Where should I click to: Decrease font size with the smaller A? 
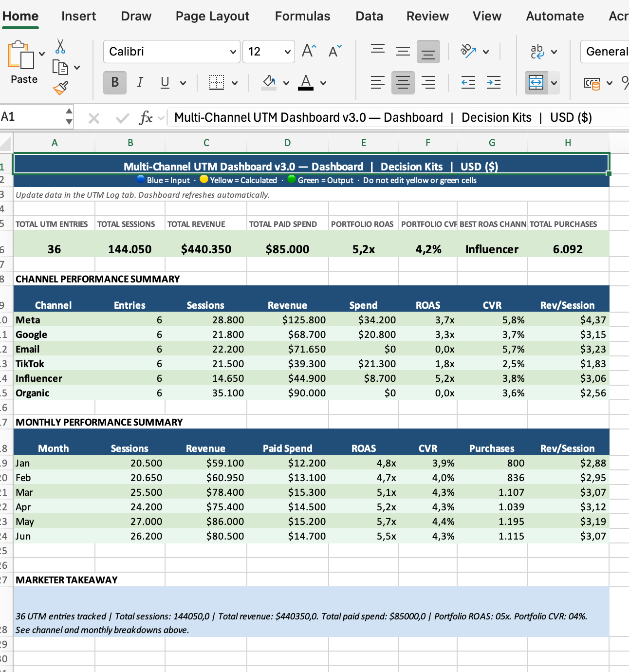334,51
